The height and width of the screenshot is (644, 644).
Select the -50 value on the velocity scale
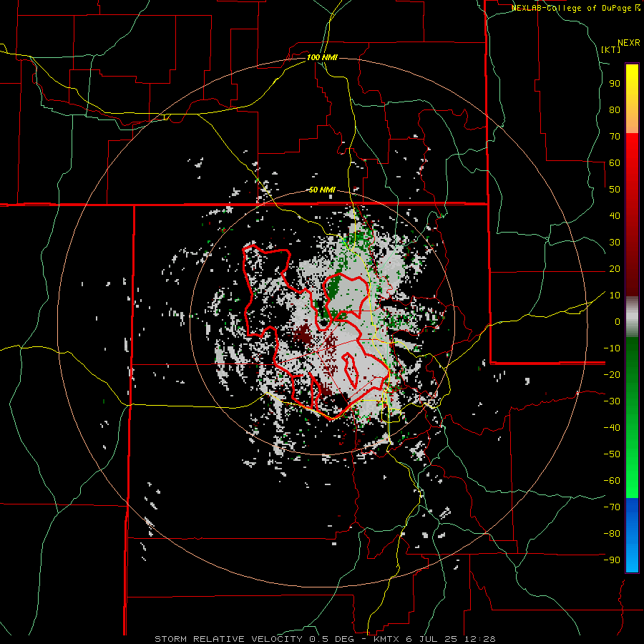click(612, 454)
